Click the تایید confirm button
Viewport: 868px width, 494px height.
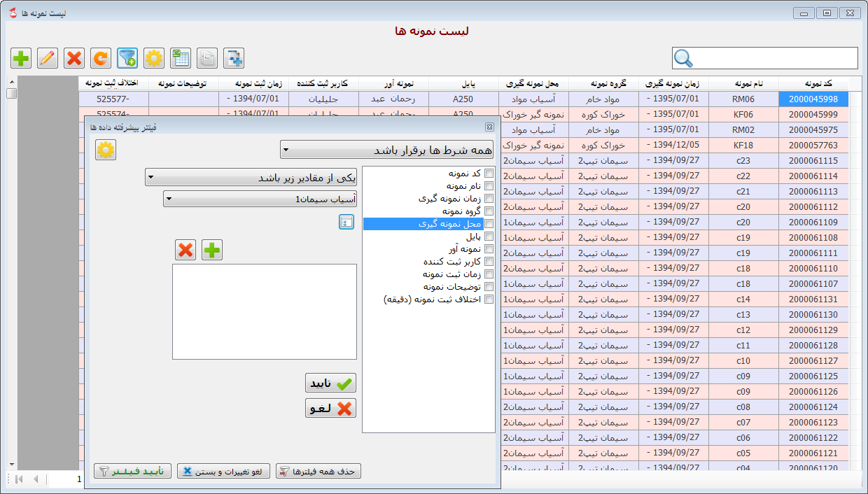(x=330, y=383)
